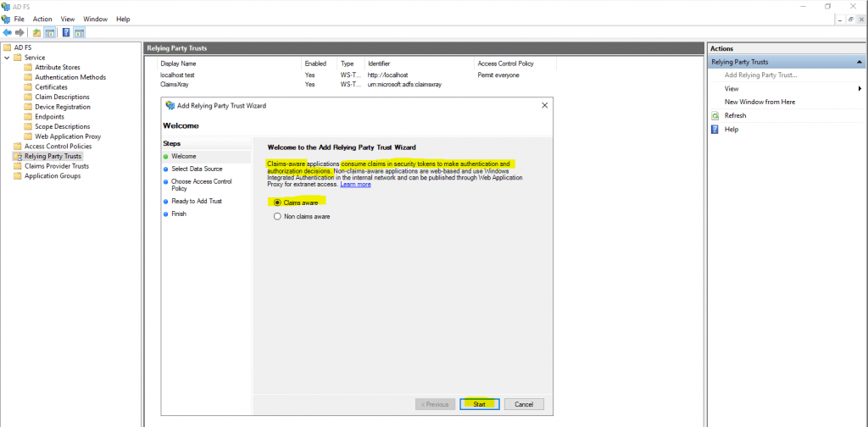Collapse the Service tree node
The width and height of the screenshot is (868, 427).
tap(7, 58)
